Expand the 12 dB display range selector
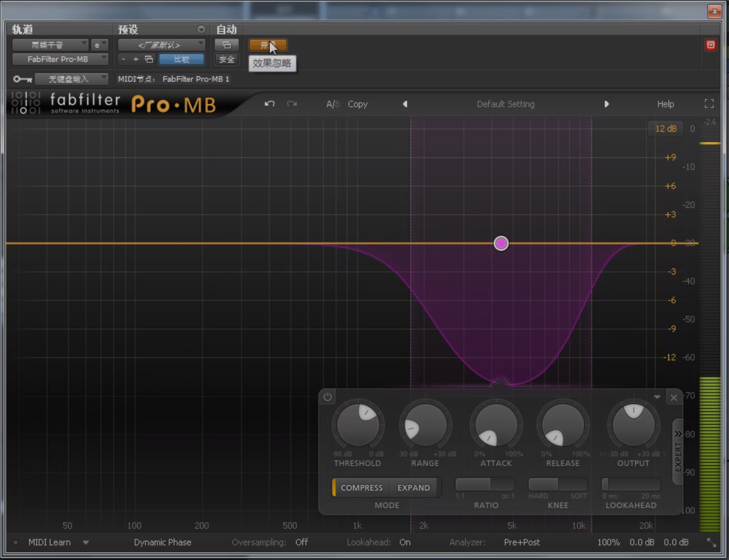Screen dimensions: 729x560 (665, 129)
